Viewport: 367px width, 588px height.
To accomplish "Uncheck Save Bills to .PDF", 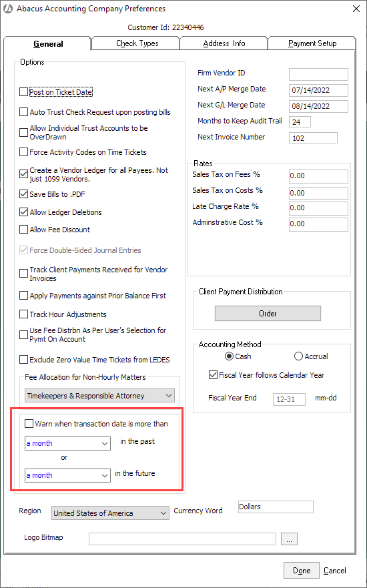I will [x=23, y=194].
